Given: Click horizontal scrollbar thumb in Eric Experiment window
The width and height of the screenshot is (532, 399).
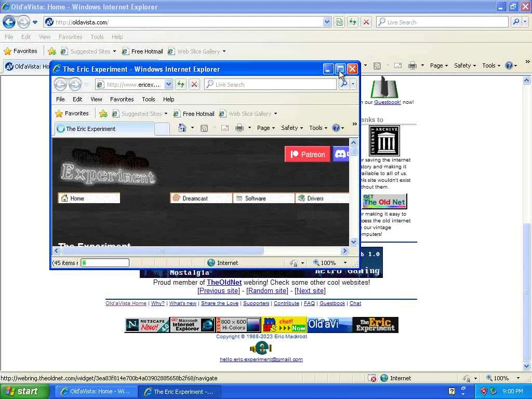Looking at the screenshot, I should (162, 251).
